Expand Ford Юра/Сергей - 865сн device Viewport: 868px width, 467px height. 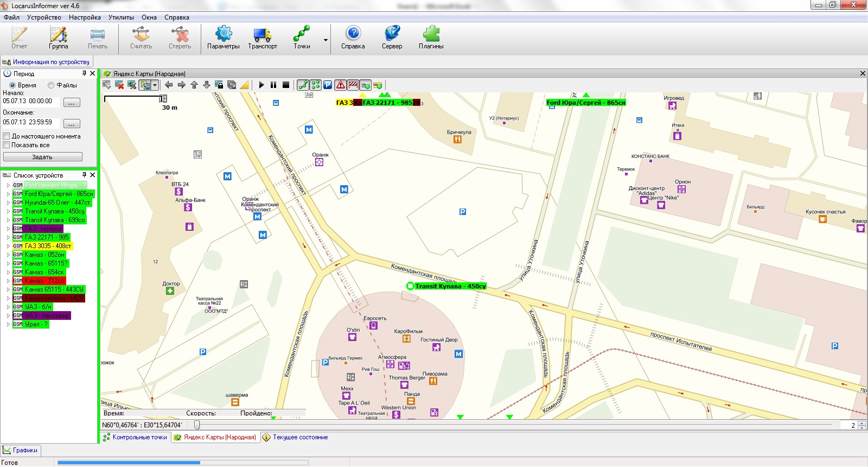point(8,194)
